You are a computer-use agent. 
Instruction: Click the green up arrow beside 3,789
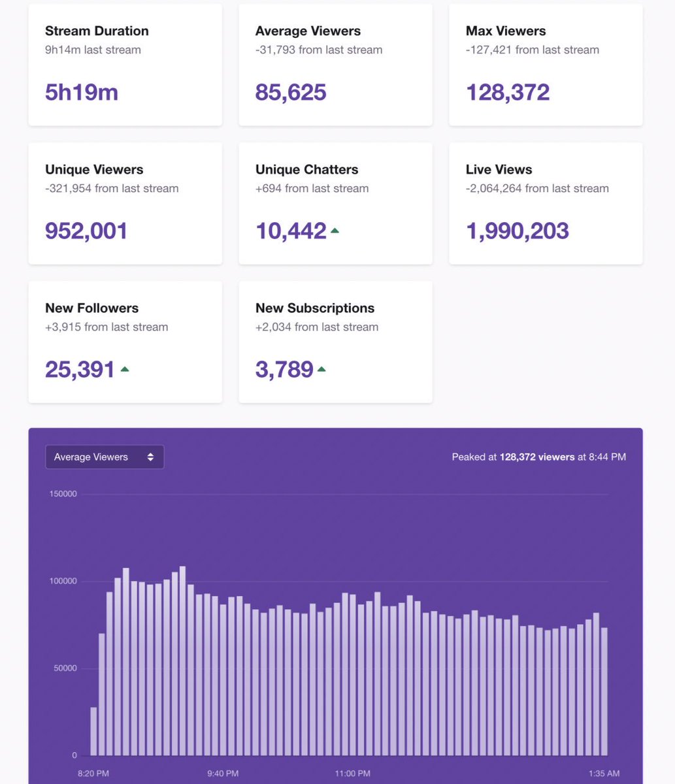pos(321,369)
